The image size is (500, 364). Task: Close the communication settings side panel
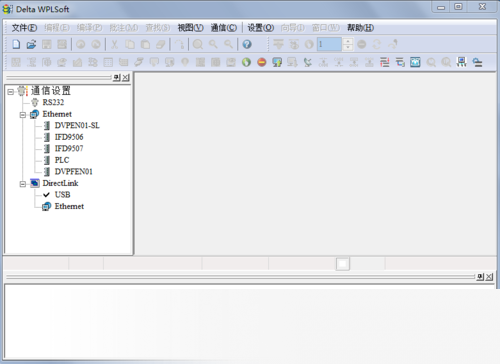coord(126,78)
